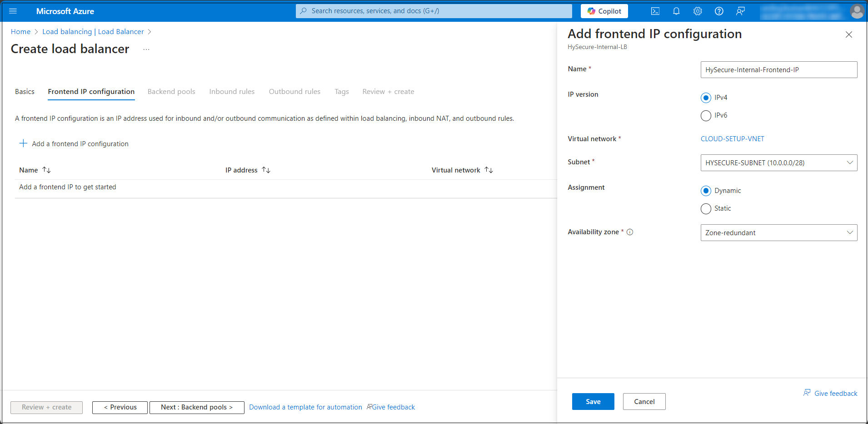Viewport: 868px width, 424px height.
Task: Open portal settings gear icon
Action: point(698,11)
